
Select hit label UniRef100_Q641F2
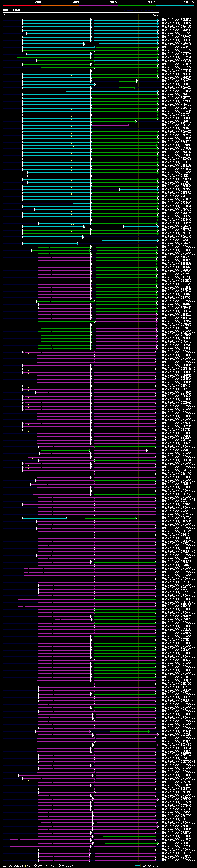pyautogui.click(x=177, y=470)
